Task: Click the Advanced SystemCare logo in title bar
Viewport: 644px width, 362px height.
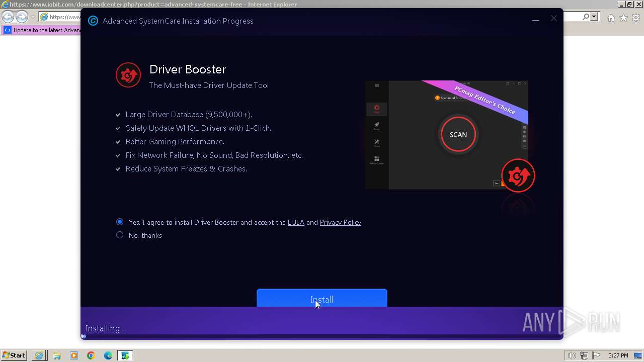Action: pyautogui.click(x=93, y=21)
